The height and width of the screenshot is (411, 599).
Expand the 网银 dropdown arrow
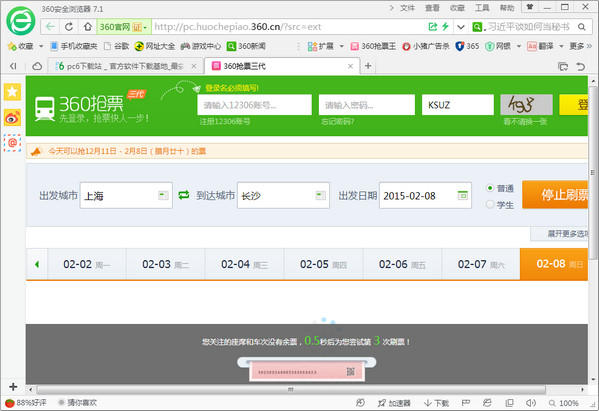coord(519,46)
